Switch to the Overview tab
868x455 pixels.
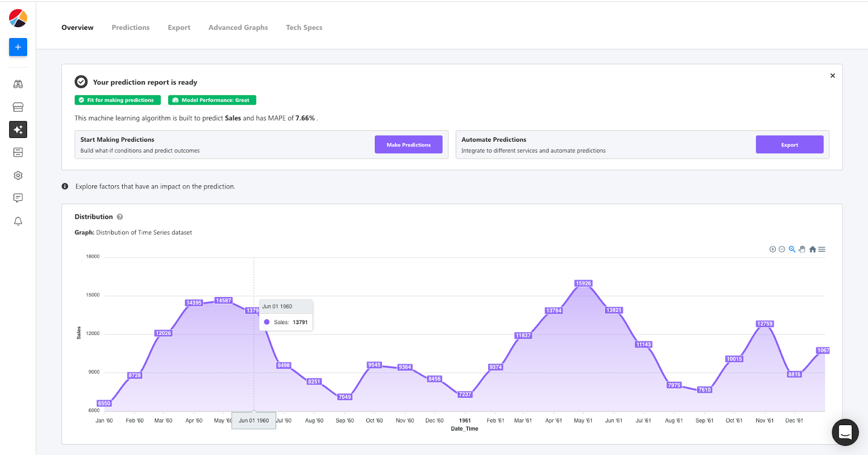(x=78, y=28)
